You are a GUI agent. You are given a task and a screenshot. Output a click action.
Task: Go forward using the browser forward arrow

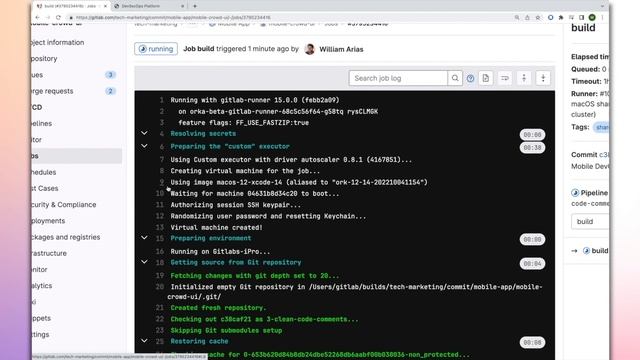(48, 18)
